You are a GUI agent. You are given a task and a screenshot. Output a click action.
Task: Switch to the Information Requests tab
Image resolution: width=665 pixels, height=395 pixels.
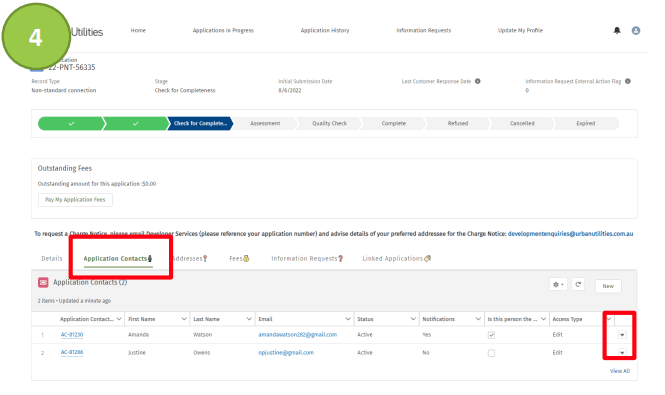point(307,258)
